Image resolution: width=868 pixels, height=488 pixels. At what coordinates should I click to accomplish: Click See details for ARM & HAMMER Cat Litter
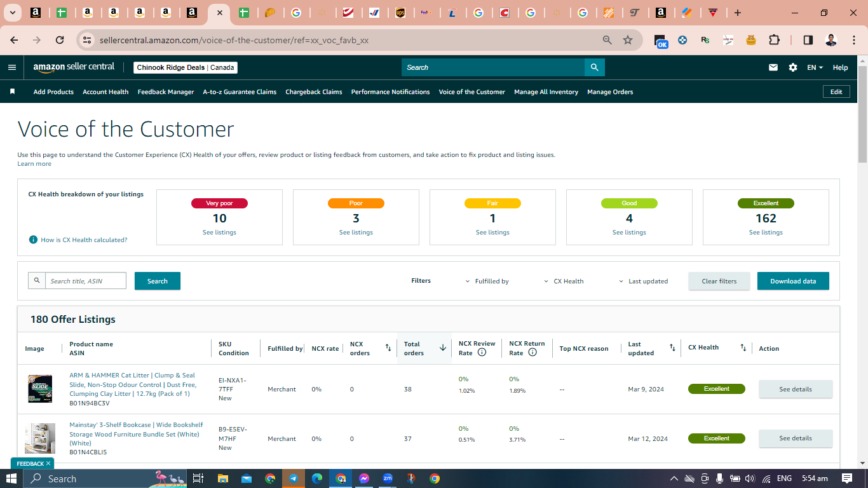pyautogui.click(x=796, y=389)
